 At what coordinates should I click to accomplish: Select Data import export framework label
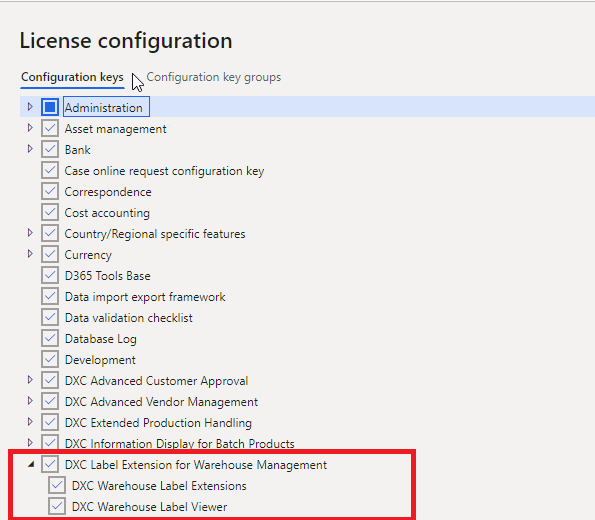145,297
